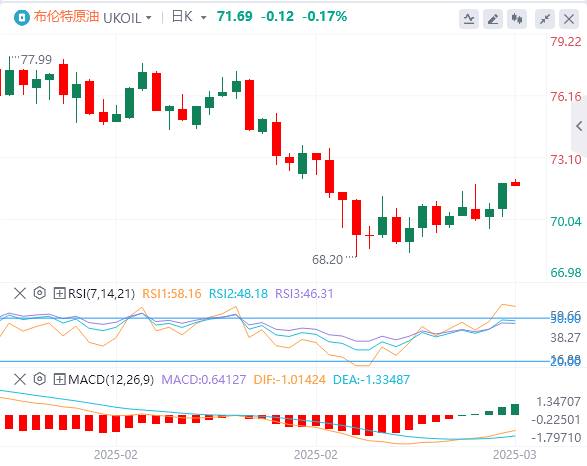Click the DEA:-1.33487 value

click(x=371, y=380)
